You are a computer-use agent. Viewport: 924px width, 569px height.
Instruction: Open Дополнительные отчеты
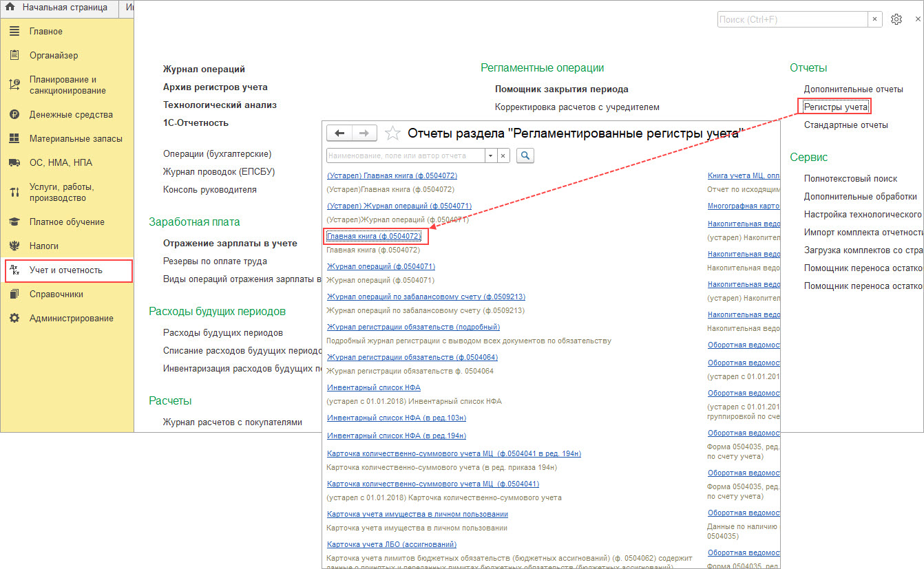click(853, 89)
